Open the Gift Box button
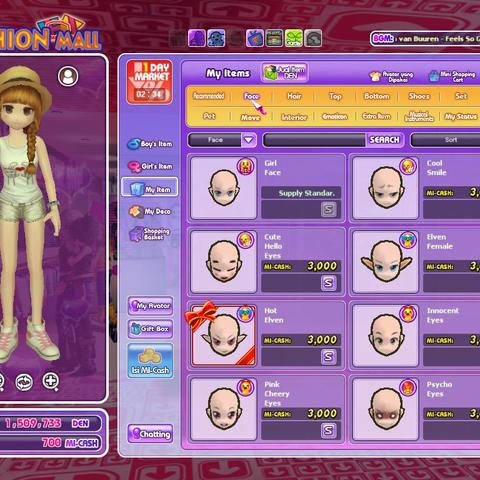The image size is (480, 480). [x=150, y=329]
